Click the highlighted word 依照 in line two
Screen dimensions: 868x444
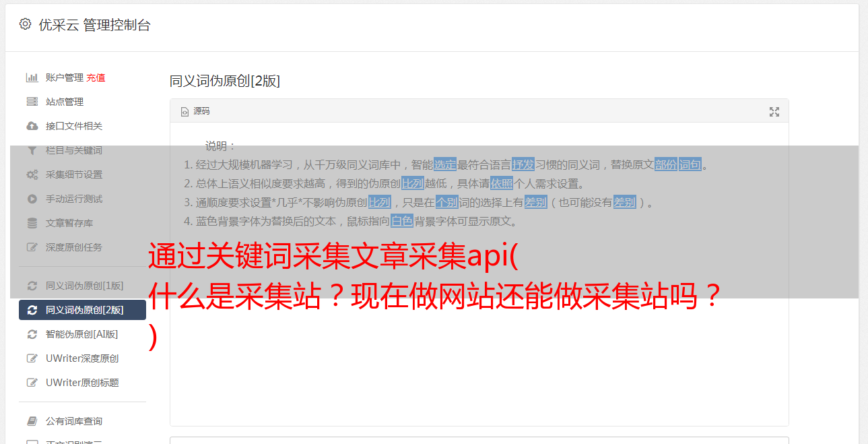pos(502,183)
